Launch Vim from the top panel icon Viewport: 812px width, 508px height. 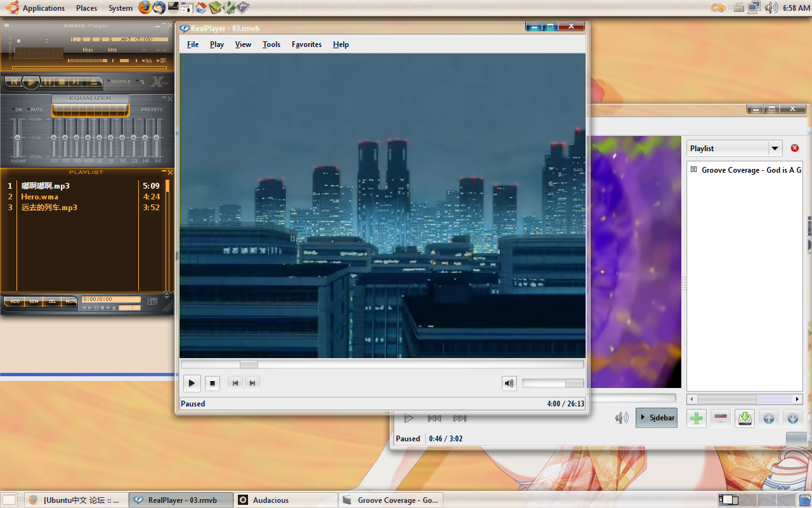click(x=230, y=8)
